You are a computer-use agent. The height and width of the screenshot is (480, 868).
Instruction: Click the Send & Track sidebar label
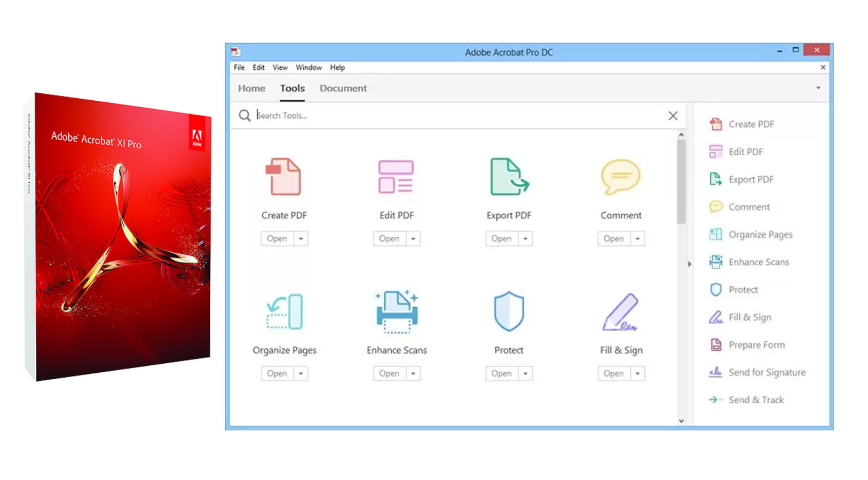756,399
